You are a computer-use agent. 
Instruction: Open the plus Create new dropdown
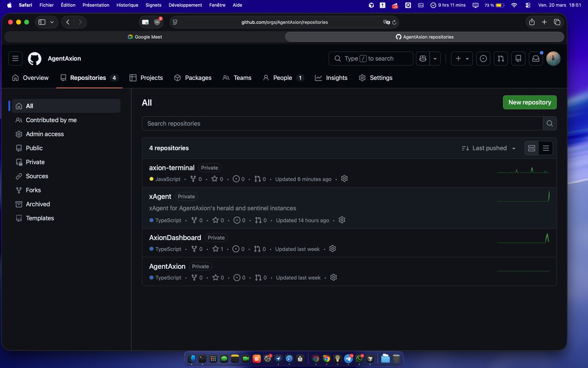[x=462, y=58]
